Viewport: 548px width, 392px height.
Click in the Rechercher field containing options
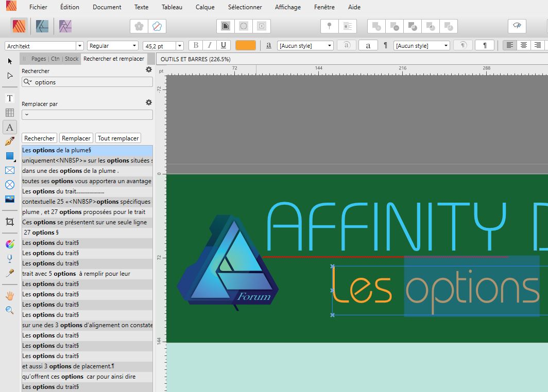88,82
